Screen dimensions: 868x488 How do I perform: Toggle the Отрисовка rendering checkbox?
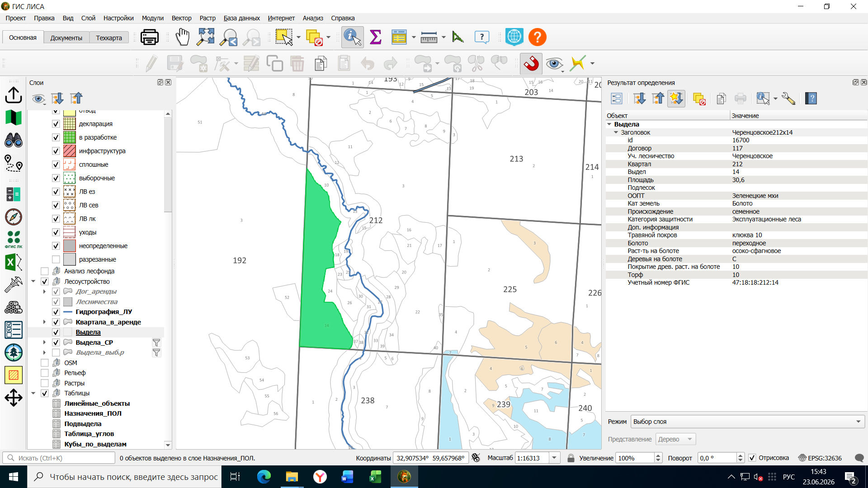(x=752, y=458)
